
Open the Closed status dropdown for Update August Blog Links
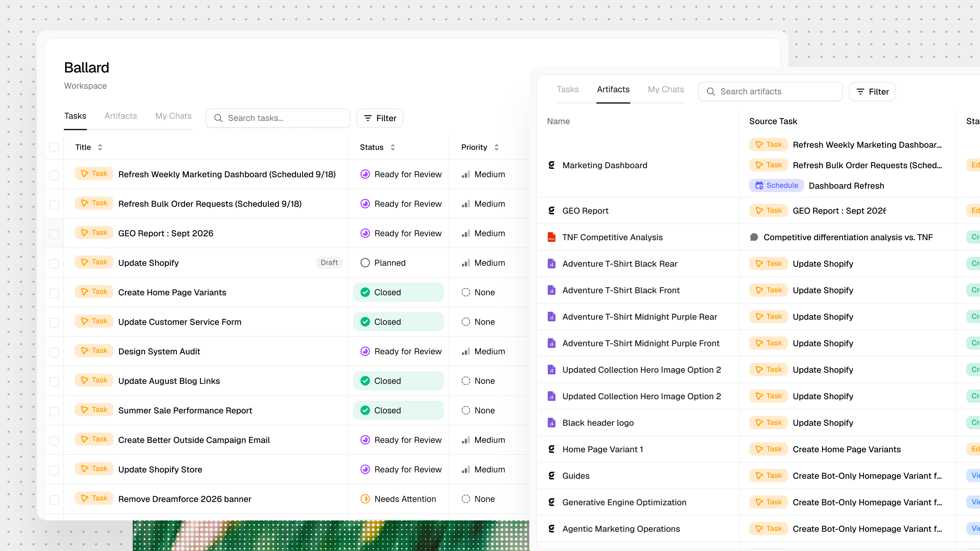(398, 381)
